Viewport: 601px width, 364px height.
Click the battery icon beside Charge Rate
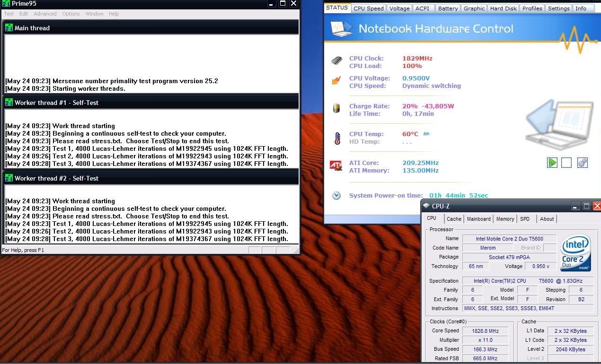click(x=336, y=108)
